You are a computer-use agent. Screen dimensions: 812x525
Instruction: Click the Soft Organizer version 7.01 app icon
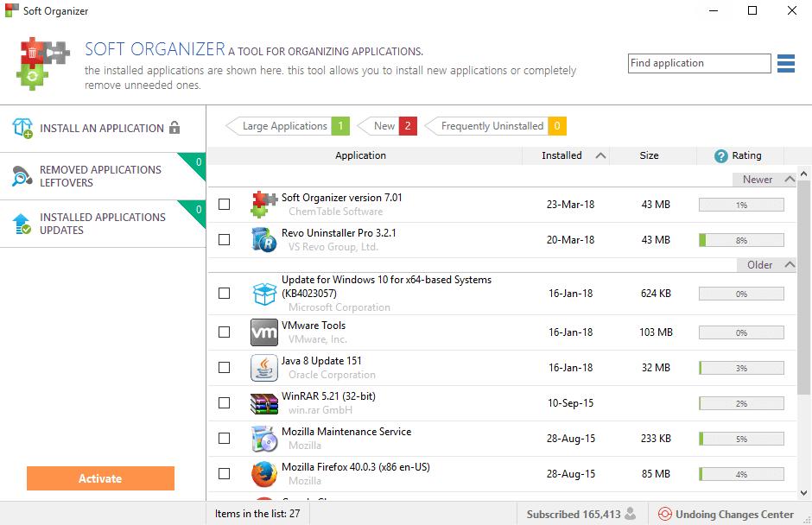point(264,205)
